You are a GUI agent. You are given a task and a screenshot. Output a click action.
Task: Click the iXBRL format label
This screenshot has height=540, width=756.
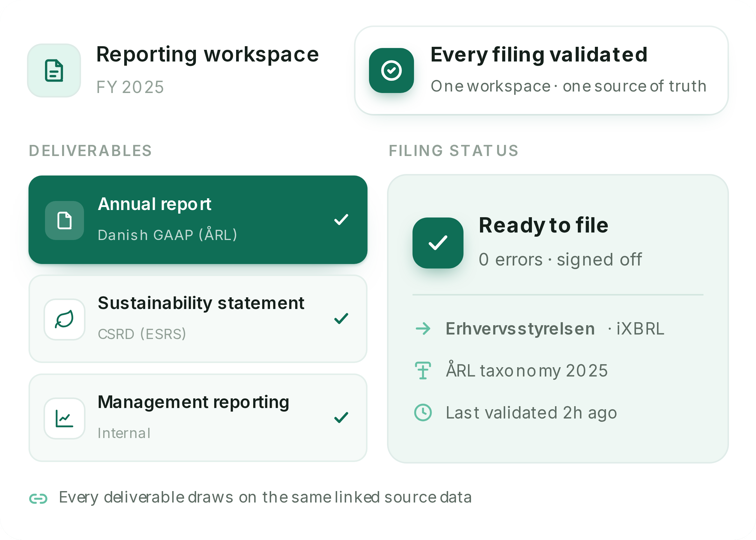click(640, 329)
